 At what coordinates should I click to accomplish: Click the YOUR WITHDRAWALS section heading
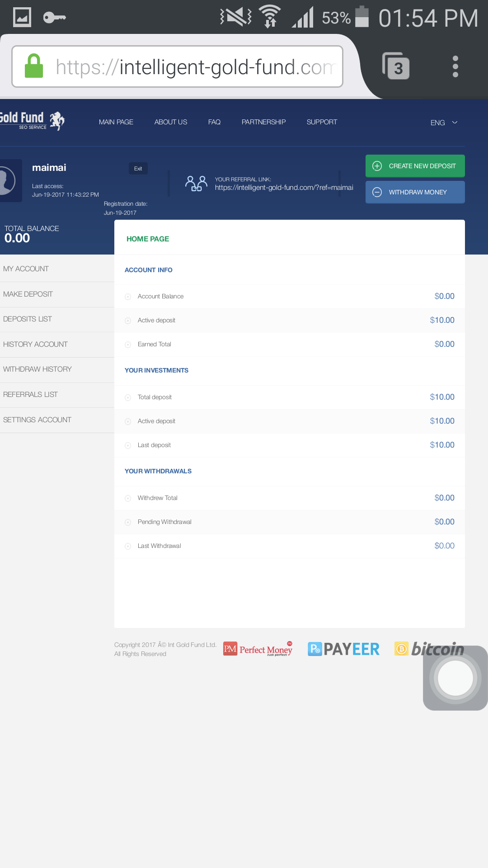(158, 471)
